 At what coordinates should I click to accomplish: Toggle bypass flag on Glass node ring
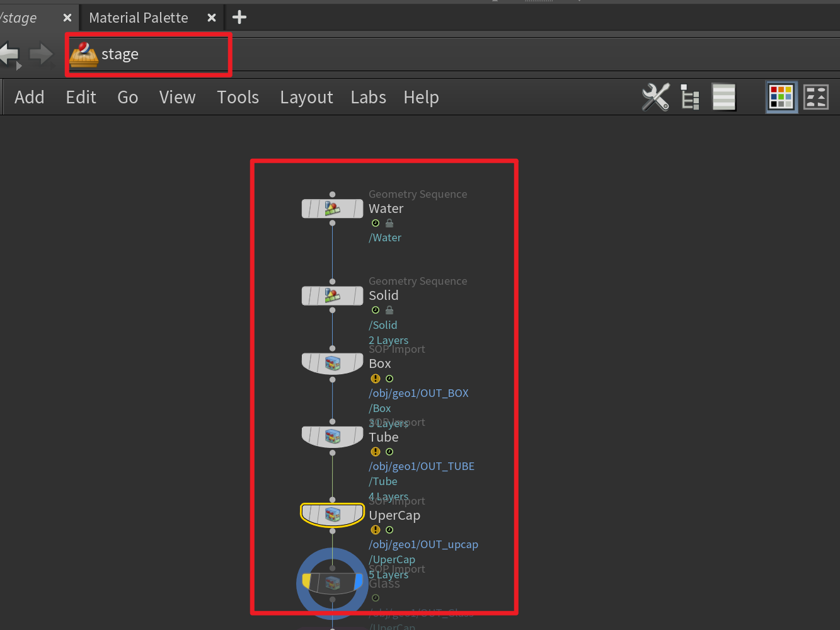click(307, 582)
